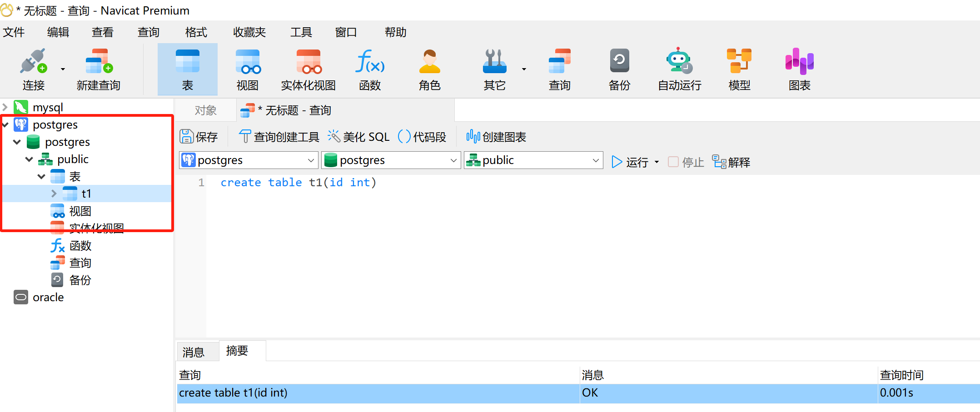Screen dimensions: 980x412
Task: Select the mysql connection in tree
Action: coord(48,107)
